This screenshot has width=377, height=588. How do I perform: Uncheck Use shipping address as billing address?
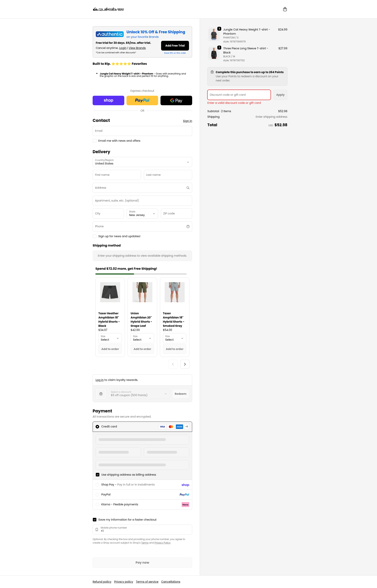pyautogui.click(x=97, y=475)
